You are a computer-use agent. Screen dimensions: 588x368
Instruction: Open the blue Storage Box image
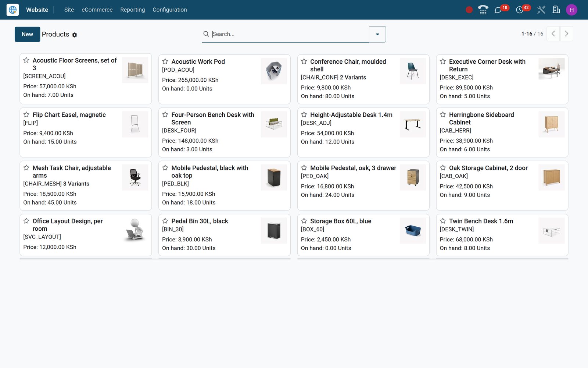[413, 231]
